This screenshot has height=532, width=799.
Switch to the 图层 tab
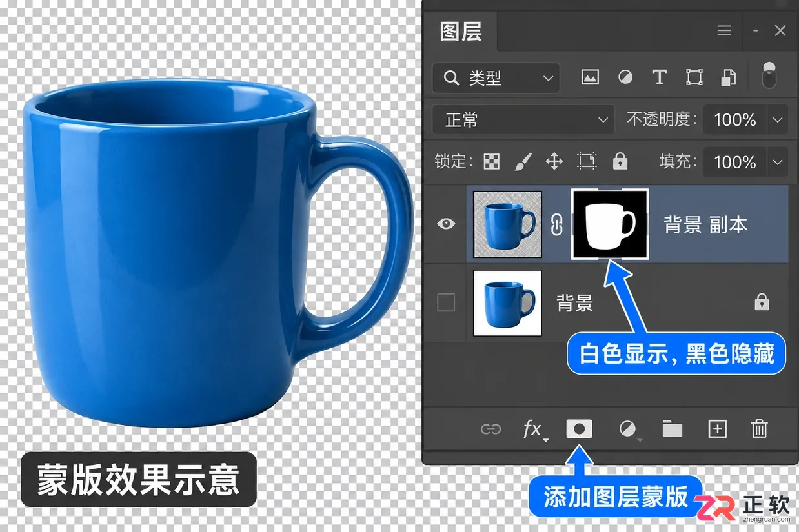pos(461,31)
